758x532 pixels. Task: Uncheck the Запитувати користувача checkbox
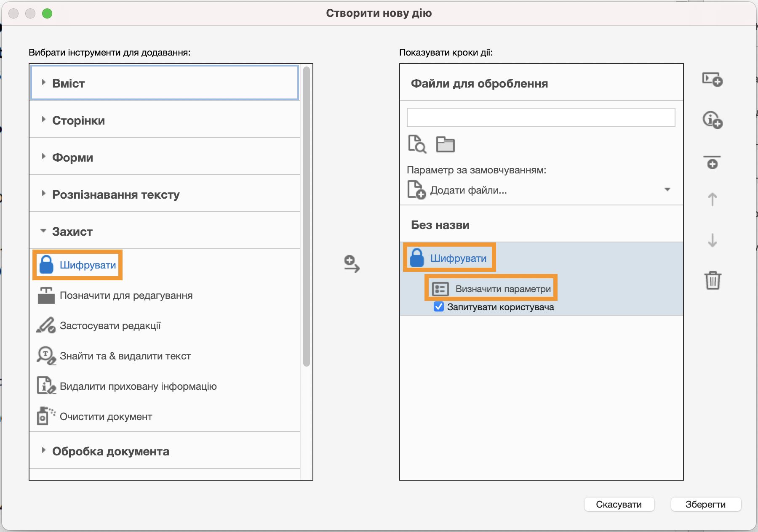click(x=439, y=307)
